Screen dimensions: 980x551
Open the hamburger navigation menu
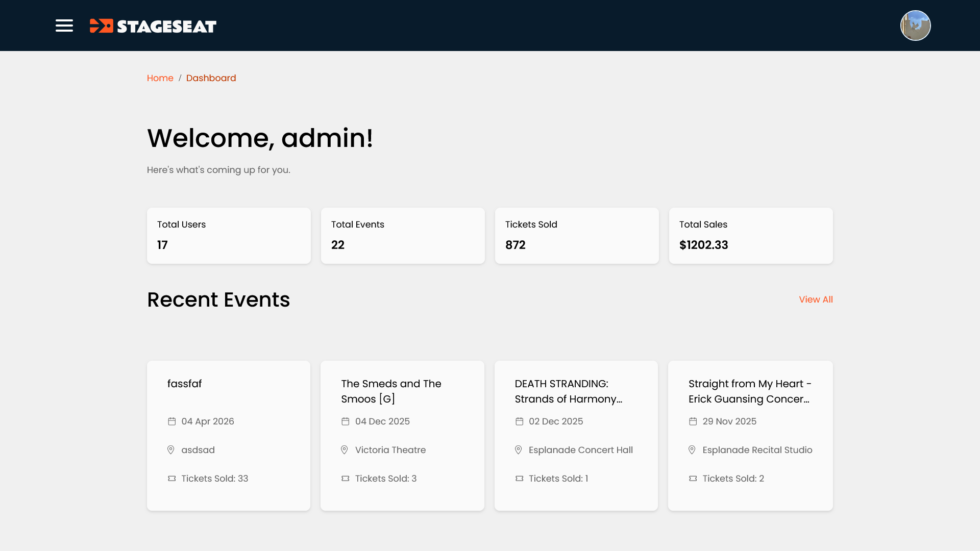64,26
